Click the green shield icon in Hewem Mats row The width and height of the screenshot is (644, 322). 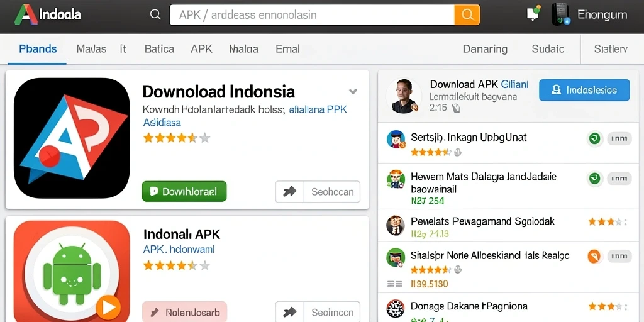595,178
